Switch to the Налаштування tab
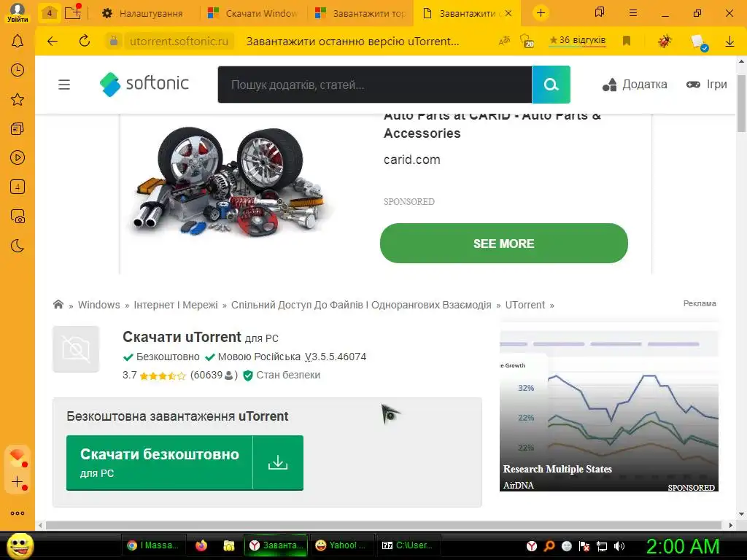The height and width of the screenshot is (560, 747). click(142, 13)
